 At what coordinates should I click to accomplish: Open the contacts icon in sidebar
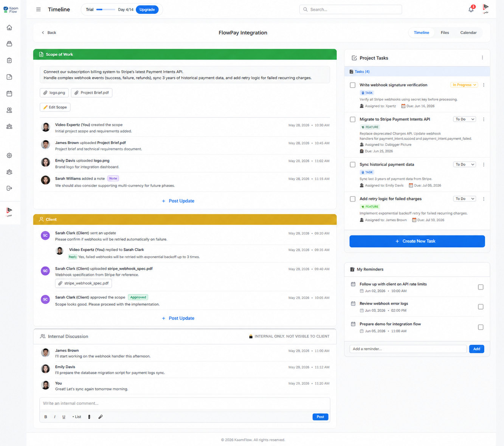9,110
